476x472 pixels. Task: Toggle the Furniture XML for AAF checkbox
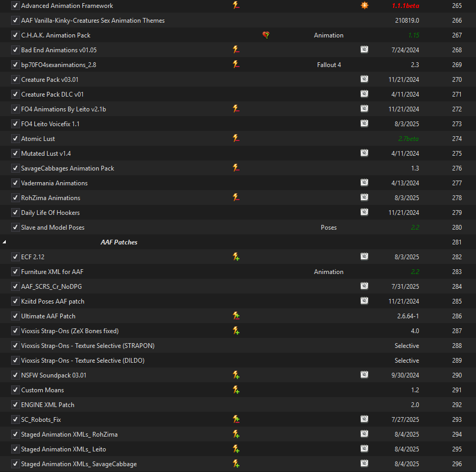click(15, 271)
